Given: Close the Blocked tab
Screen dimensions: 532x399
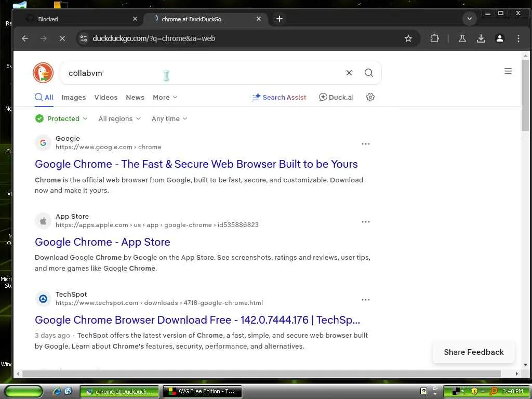Looking at the screenshot, I should (135, 19).
